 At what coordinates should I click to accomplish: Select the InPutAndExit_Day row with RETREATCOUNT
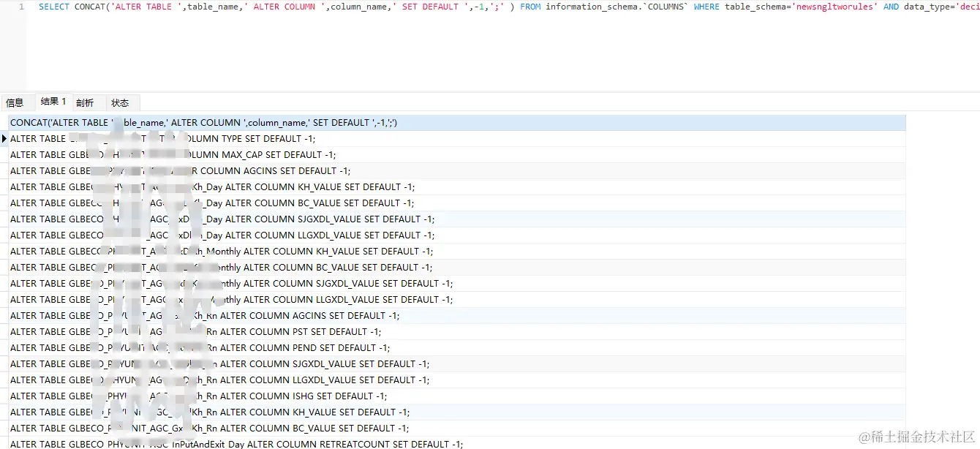click(x=457, y=443)
